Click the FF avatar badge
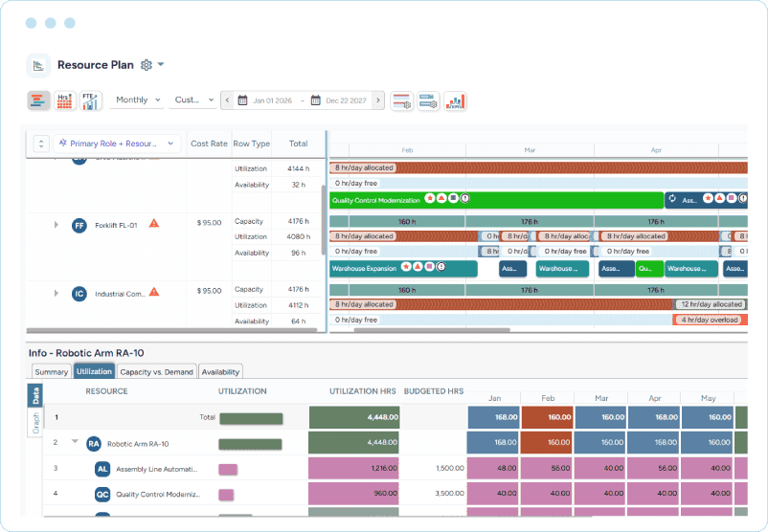The image size is (768, 532). (79, 226)
